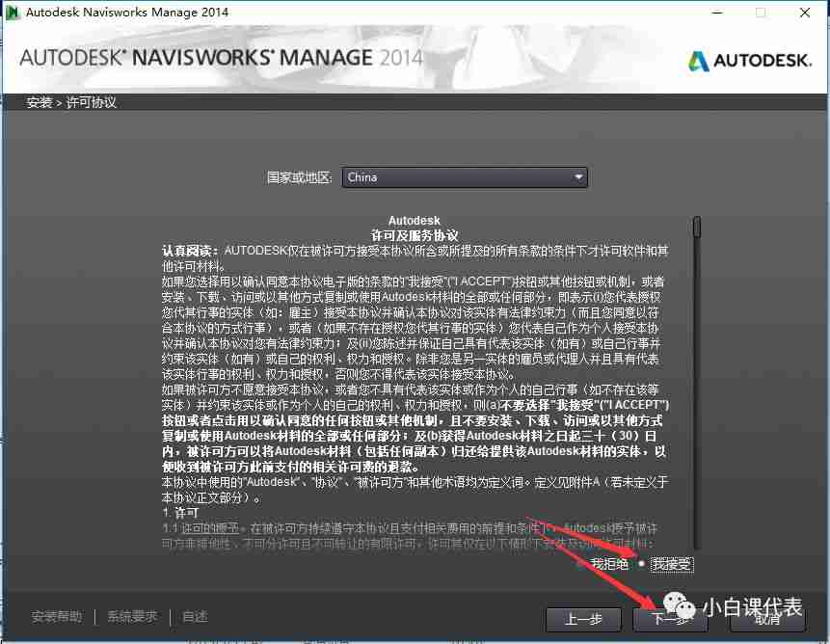830x644 pixels.
Task: Click the selected radio bullet between 我拒绝 and 我接受
Action: 640,564
